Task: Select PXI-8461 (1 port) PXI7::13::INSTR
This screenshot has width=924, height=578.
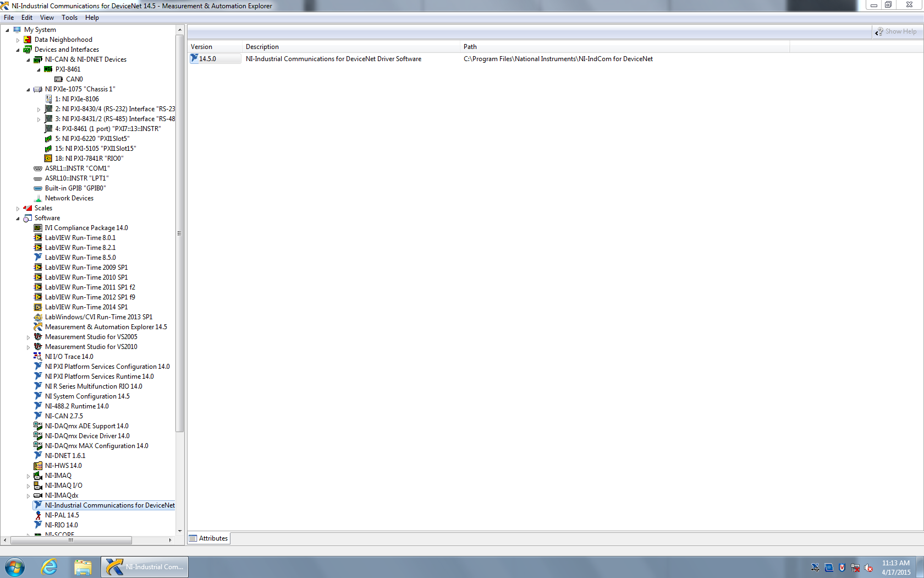Action: 108,129
